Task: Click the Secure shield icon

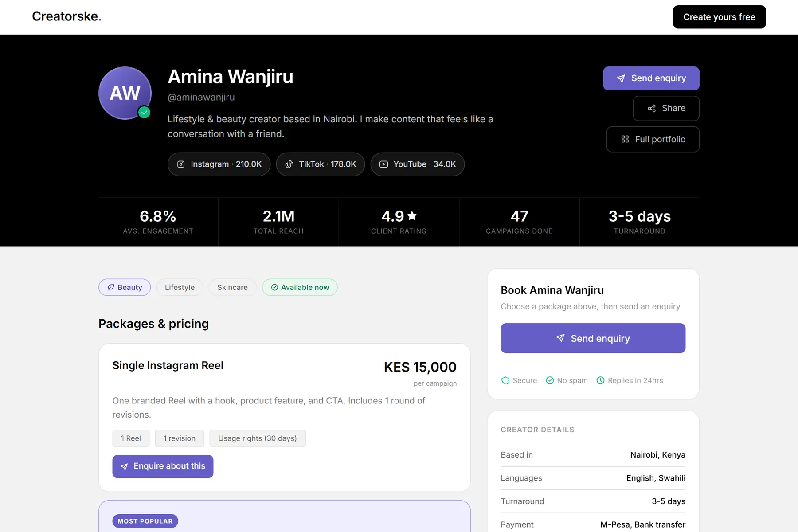Action: click(x=505, y=380)
